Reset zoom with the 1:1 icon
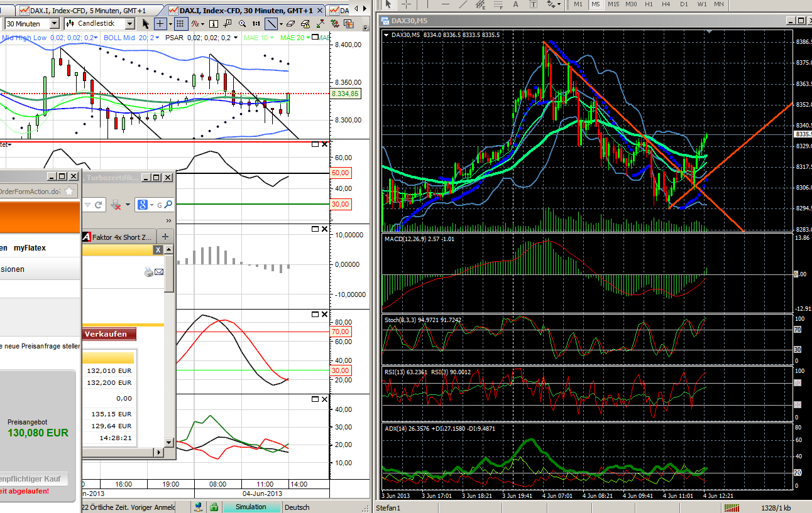812x513 pixels. [256, 24]
